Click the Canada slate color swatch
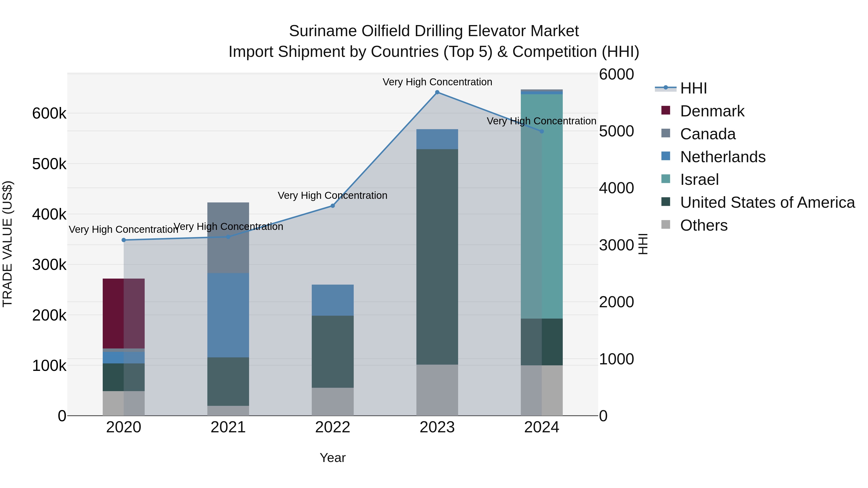 [665, 133]
